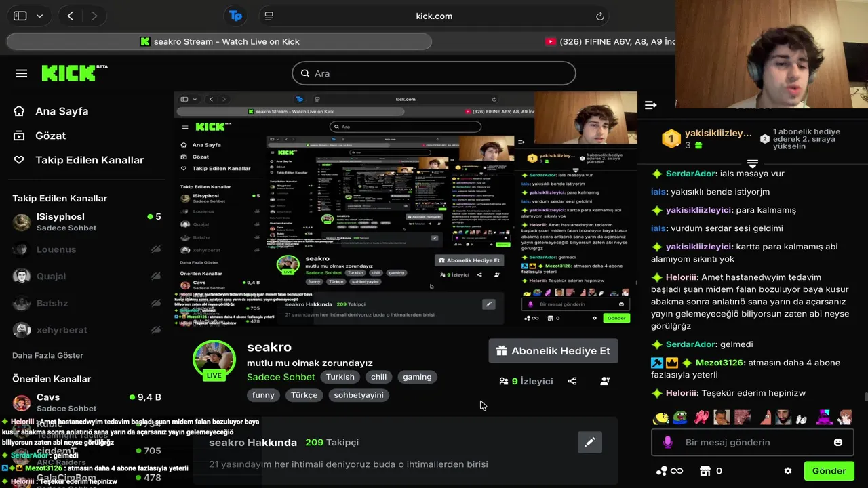Collapse the chat panel
Screen dimensions: 868x488
[x=650, y=105]
